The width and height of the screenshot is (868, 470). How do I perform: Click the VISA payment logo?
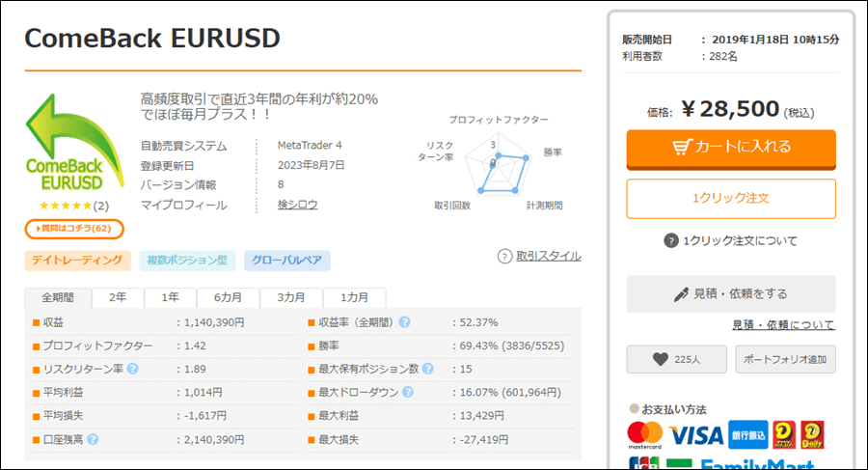click(695, 435)
